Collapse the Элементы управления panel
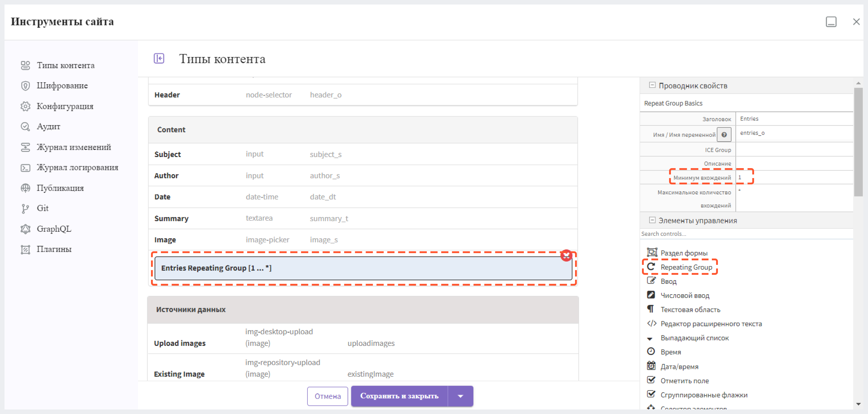Screen dimensions: 868x414 (652, 220)
